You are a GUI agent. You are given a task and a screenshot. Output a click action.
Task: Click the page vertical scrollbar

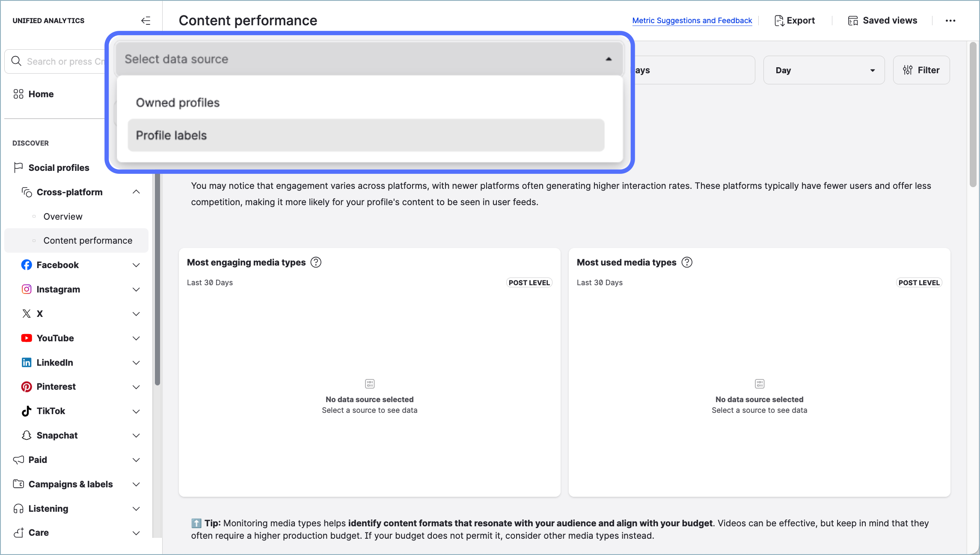(x=973, y=116)
